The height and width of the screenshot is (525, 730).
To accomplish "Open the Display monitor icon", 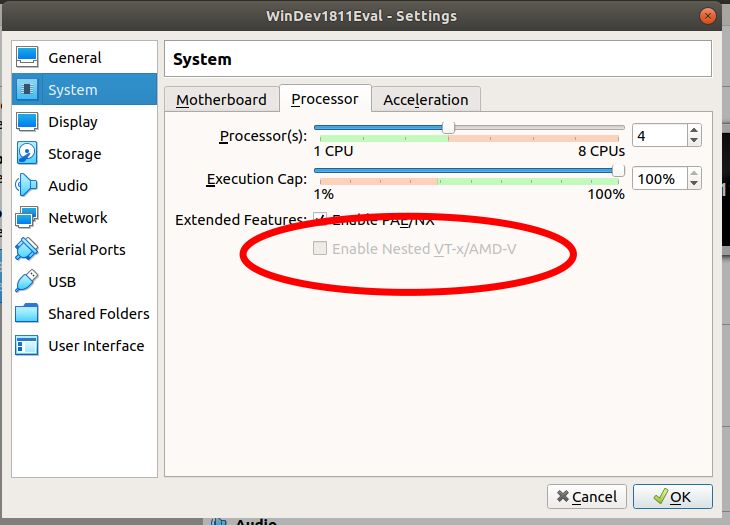I will 27,121.
